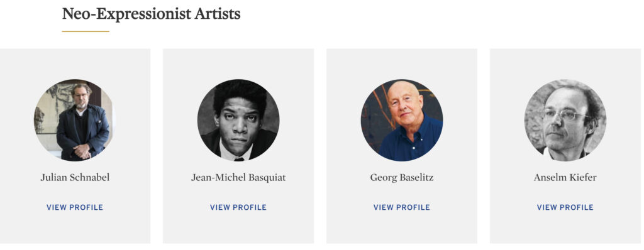The image size is (644, 250).
Task: Click gray card area above Kiefer's portrait
Action: point(565,63)
